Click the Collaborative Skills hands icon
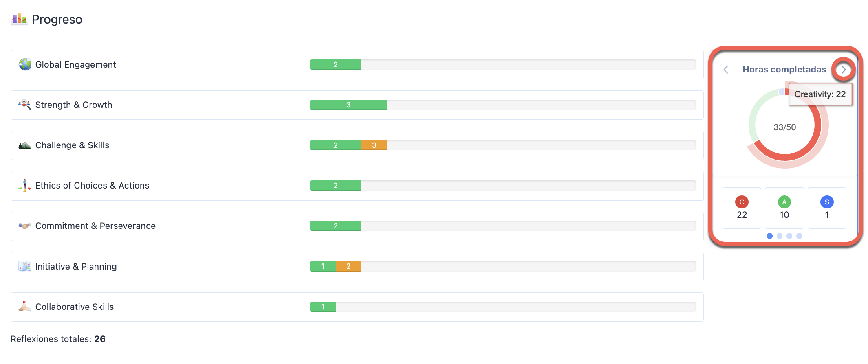The width and height of the screenshot is (868, 364). (x=24, y=307)
